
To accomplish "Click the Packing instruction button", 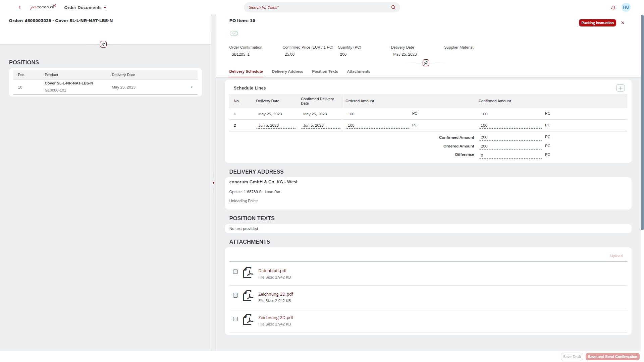I will (597, 23).
